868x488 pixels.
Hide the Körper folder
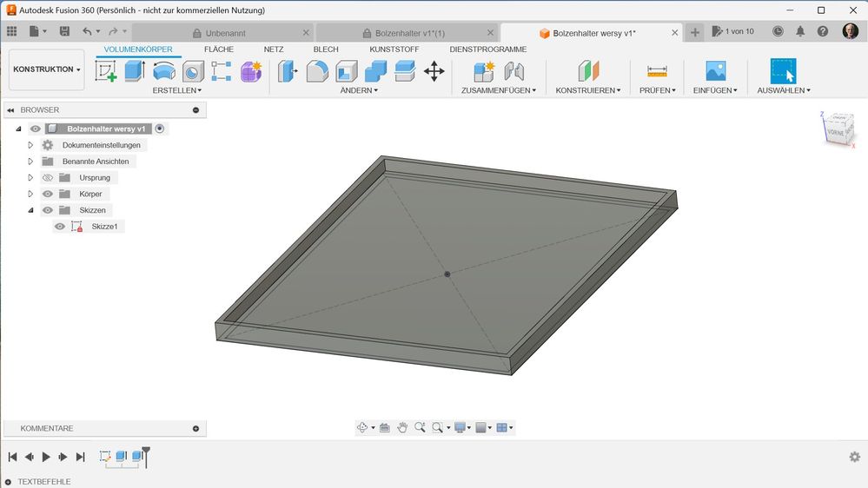tap(48, 194)
